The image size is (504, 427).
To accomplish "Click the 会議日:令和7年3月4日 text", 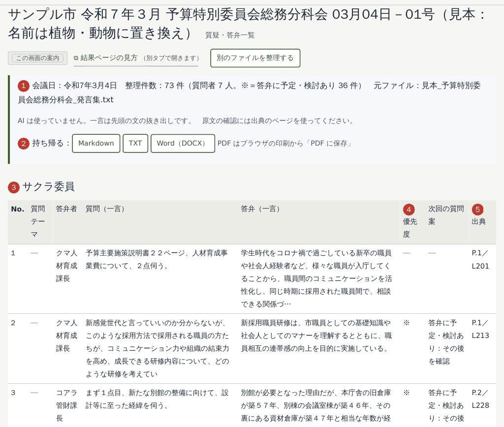I will [74, 86].
